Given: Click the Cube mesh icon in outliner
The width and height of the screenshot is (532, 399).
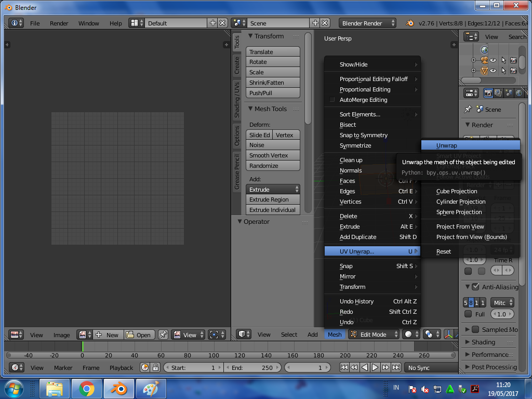Looking at the screenshot, I should 484,71.
